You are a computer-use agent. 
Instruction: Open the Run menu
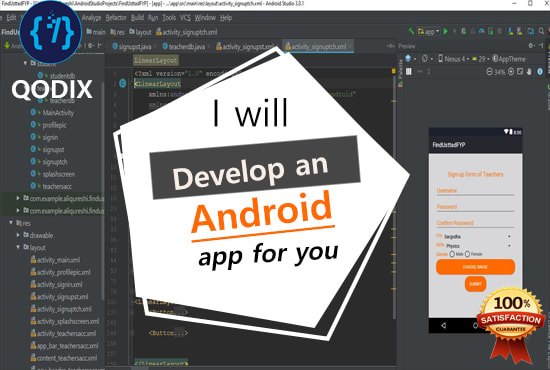(153, 18)
